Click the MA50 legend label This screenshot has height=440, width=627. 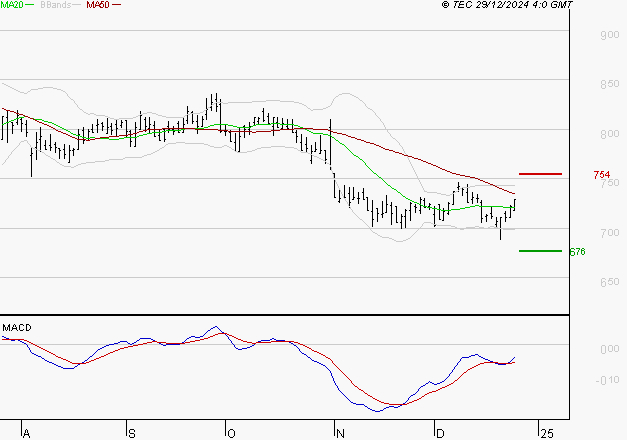coord(98,5)
